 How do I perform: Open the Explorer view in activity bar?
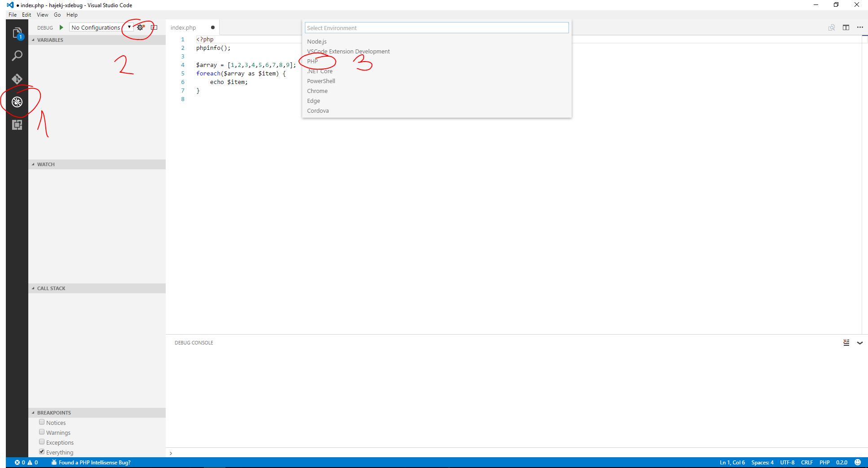[17, 33]
